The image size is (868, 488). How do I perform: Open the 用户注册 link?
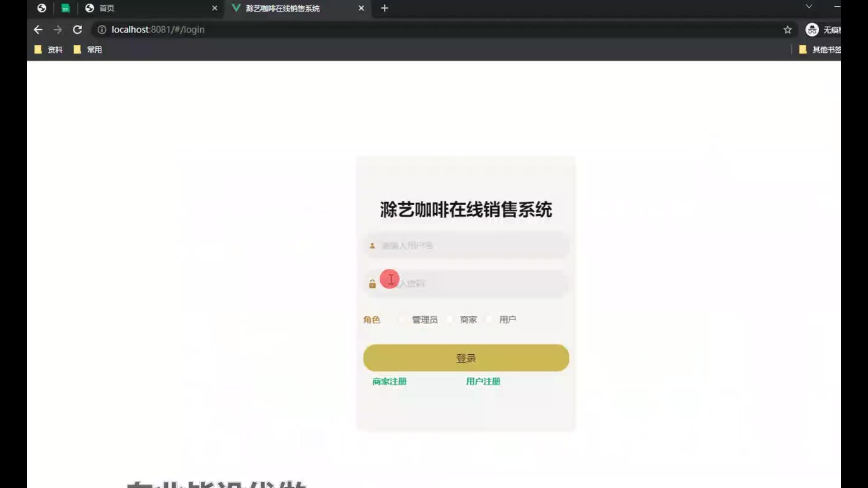[x=483, y=381]
